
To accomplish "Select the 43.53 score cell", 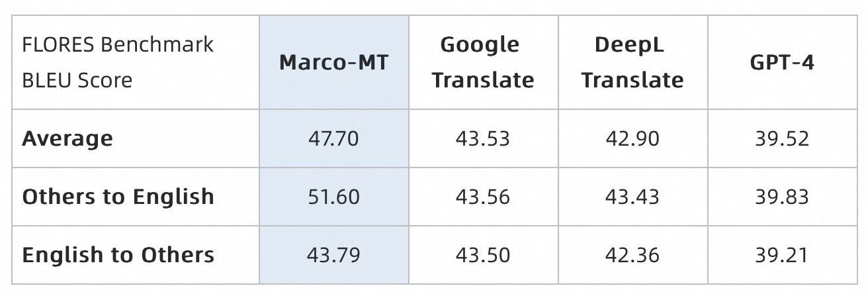I will click(483, 138).
